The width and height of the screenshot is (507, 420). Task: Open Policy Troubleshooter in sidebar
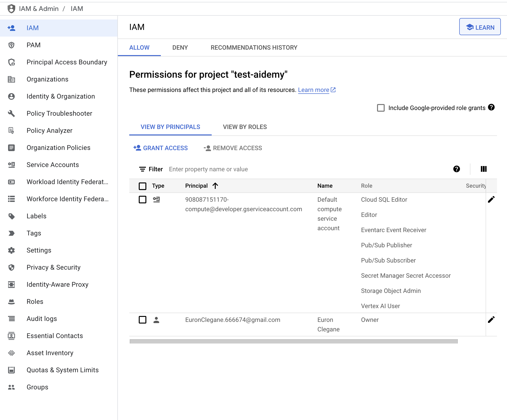[59, 113]
